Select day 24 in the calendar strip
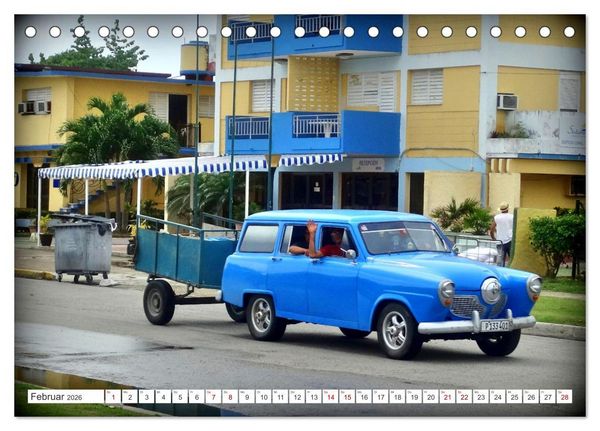Viewport: 600px width, 431px height. (x=498, y=397)
